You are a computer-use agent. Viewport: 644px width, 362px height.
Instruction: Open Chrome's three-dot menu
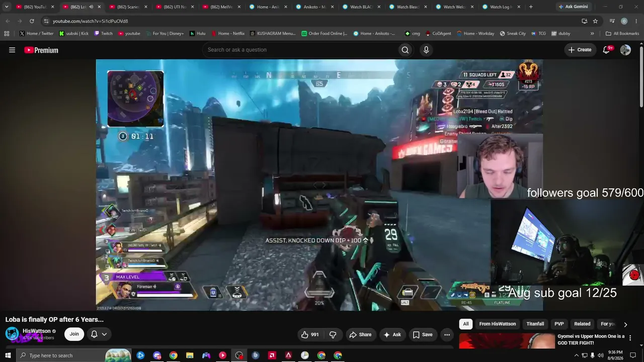pos(636,21)
